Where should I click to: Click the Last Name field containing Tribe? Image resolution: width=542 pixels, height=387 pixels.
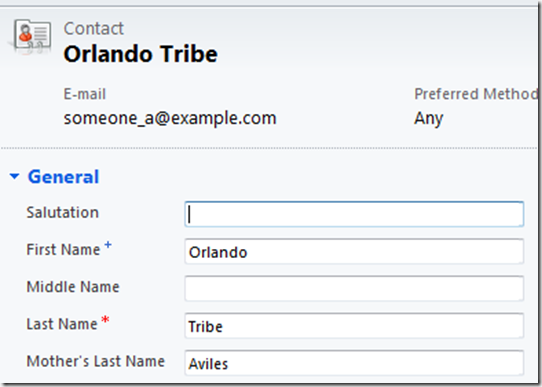pos(354,326)
